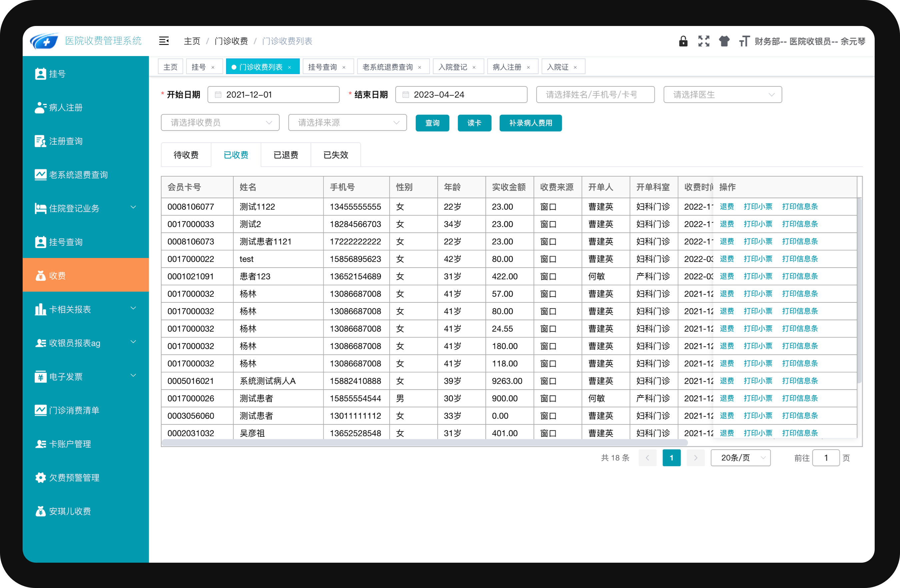Open the 主页 page tab

click(x=170, y=67)
